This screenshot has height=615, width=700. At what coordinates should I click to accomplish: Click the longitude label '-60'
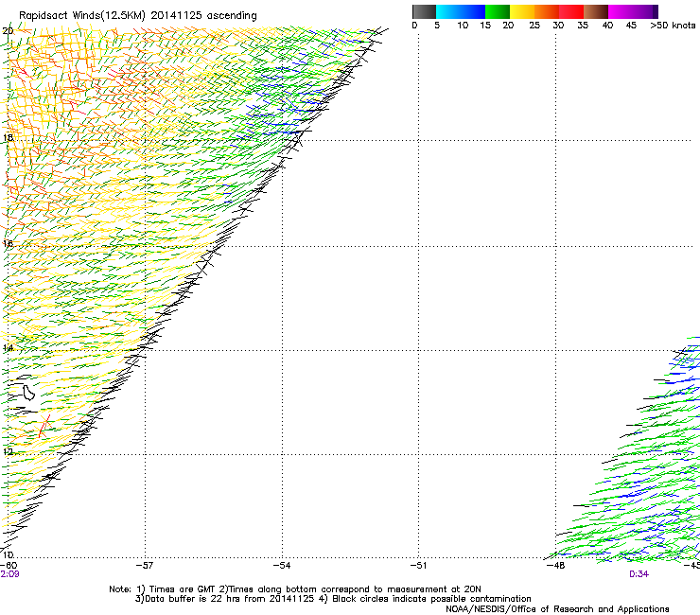(x=9, y=565)
